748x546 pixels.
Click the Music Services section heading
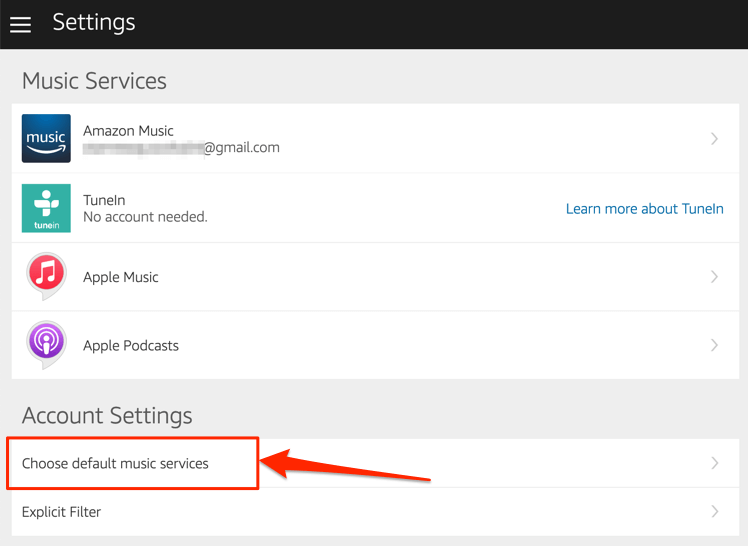click(x=94, y=81)
